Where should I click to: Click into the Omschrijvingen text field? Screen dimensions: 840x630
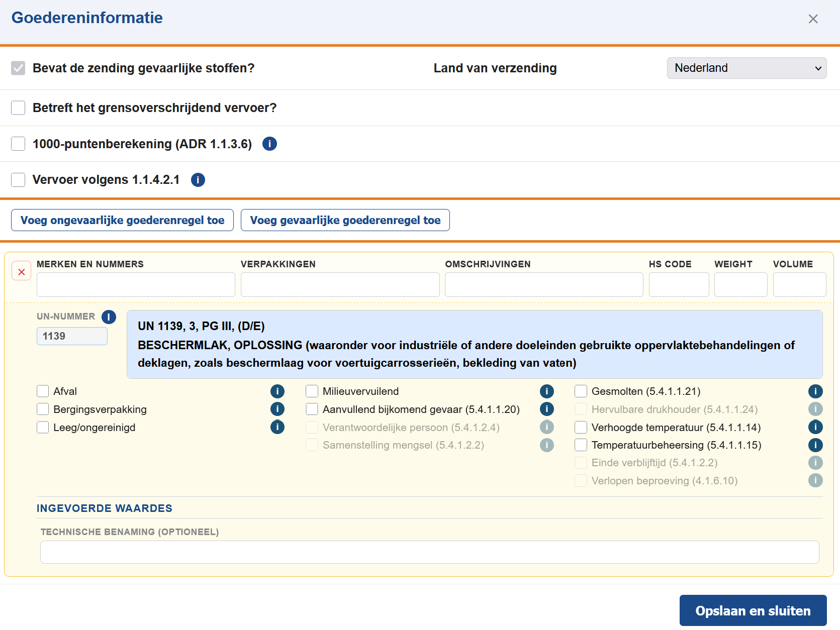(543, 285)
